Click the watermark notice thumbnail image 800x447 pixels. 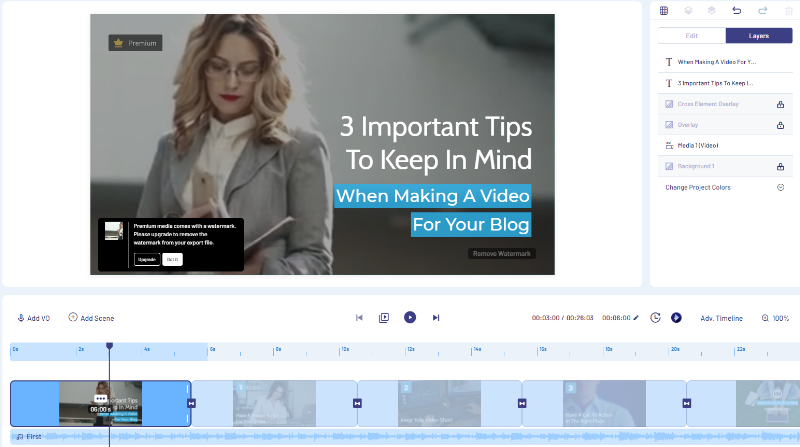pyautogui.click(x=114, y=231)
